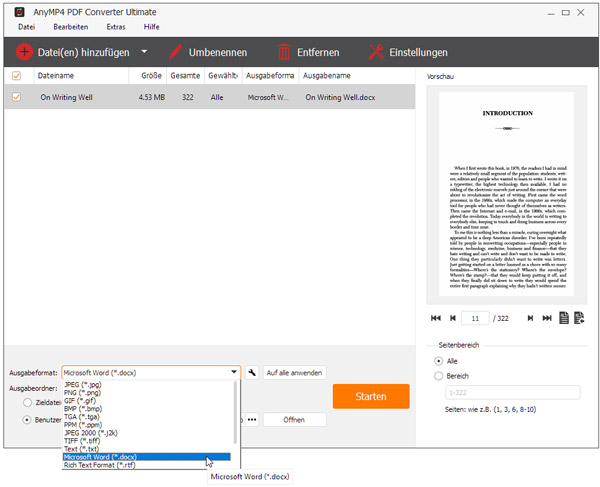Open the Extras menu
The height and width of the screenshot is (487, 600).
click(116, 27)
